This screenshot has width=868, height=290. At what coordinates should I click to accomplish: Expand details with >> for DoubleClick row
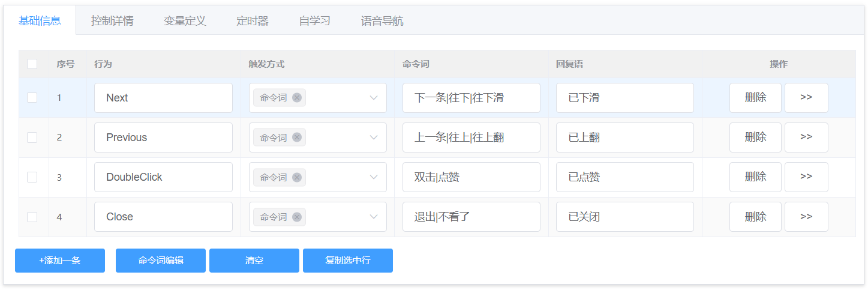[x=806, y=177]
